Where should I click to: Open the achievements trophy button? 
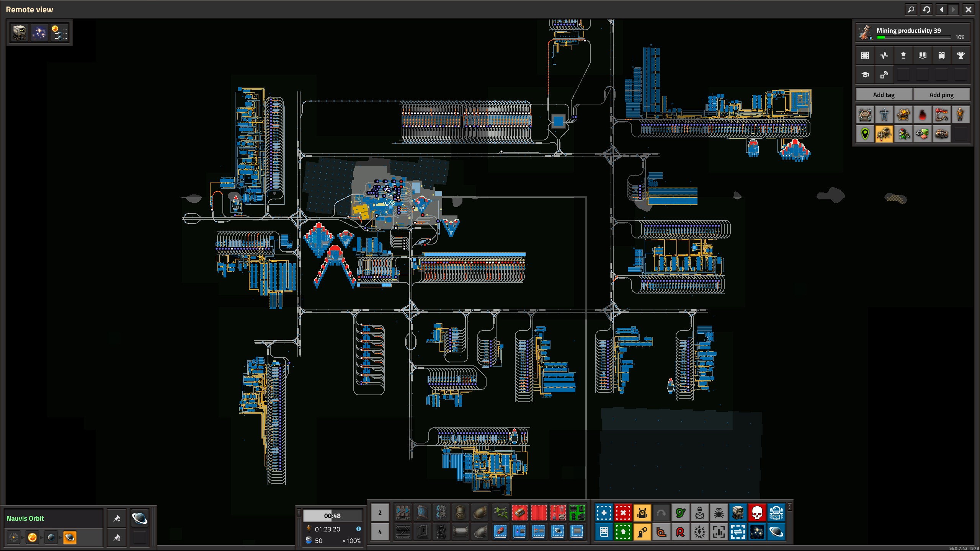[x=960, y=55]
